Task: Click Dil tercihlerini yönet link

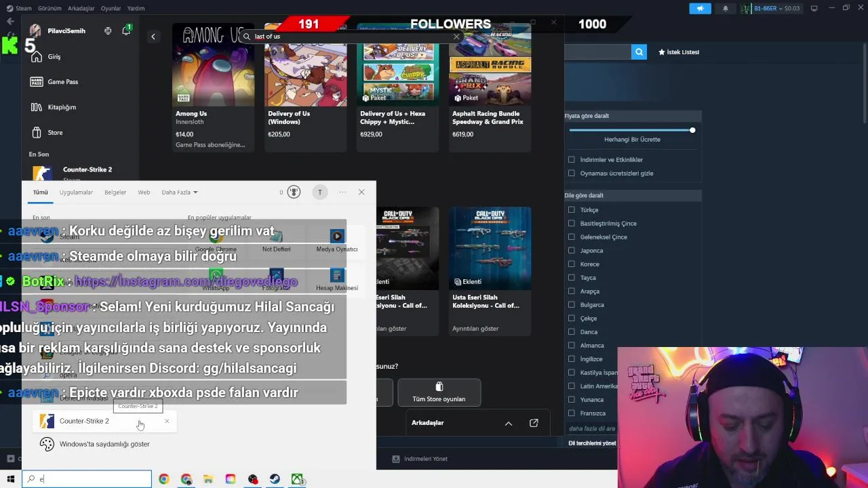Action: 592,443
